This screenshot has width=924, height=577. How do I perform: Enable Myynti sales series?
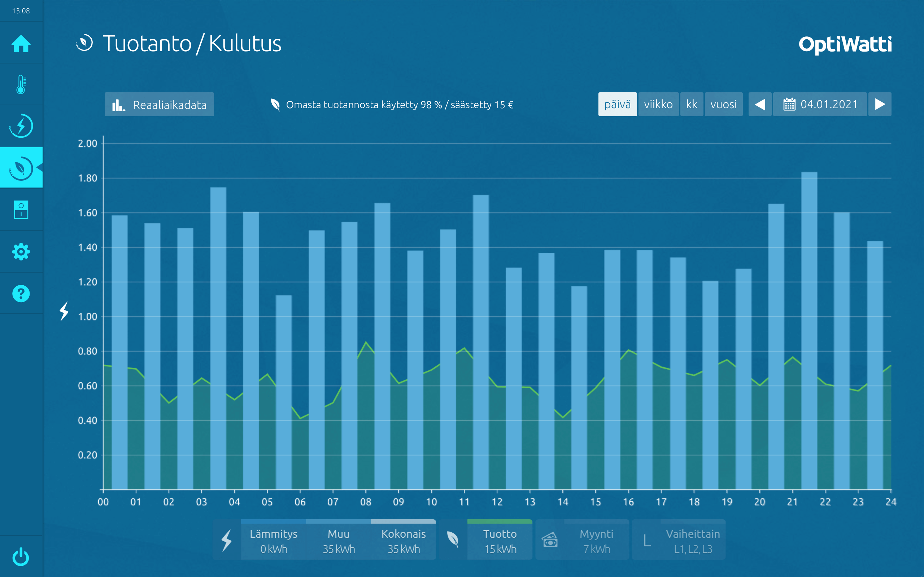coord(596,540)
